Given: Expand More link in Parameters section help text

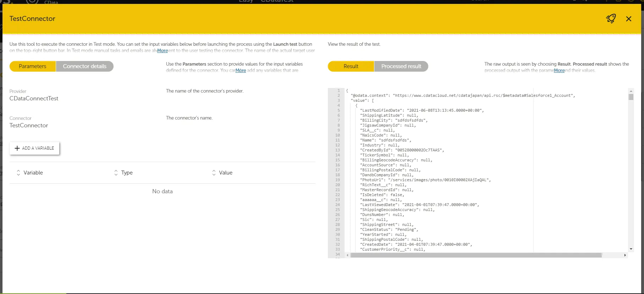Looking at the screenshot, I should tap(241, 71).
